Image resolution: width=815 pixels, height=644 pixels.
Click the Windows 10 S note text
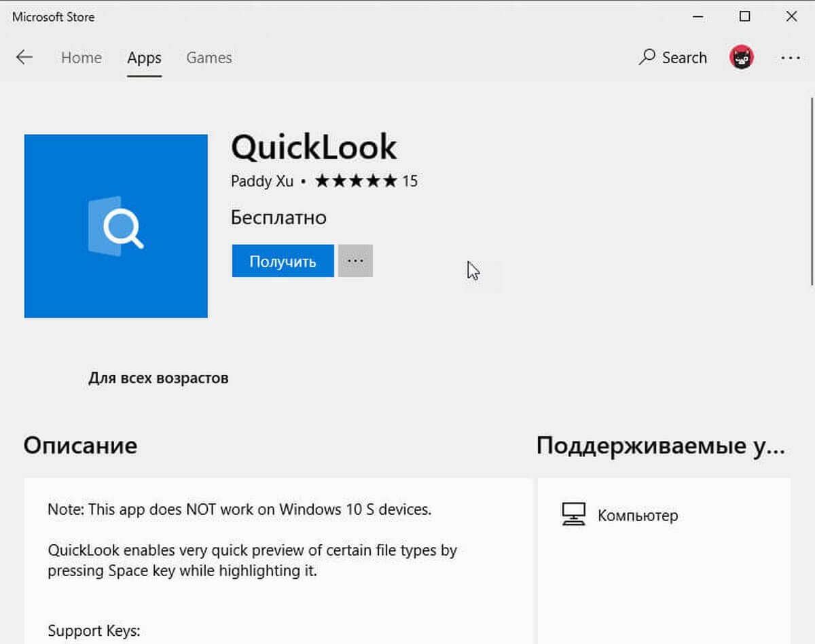[240, 509]
